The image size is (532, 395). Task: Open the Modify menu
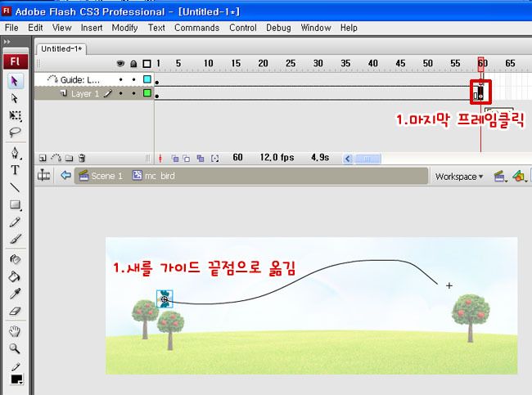(x=125, y=28)
